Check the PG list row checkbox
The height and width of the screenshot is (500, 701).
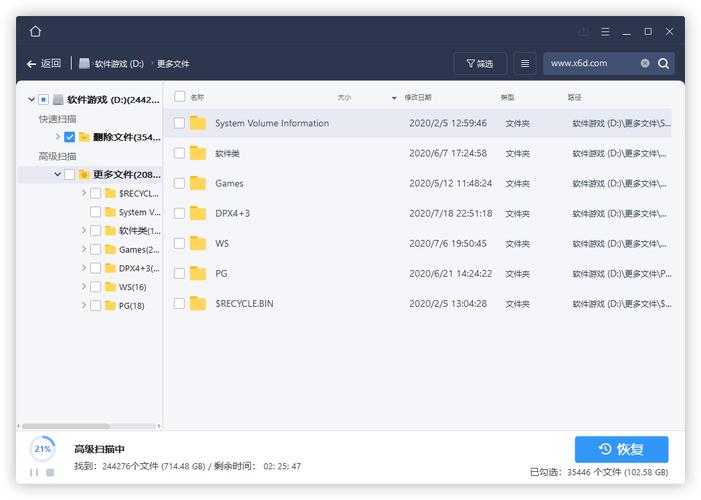point(179,273)
